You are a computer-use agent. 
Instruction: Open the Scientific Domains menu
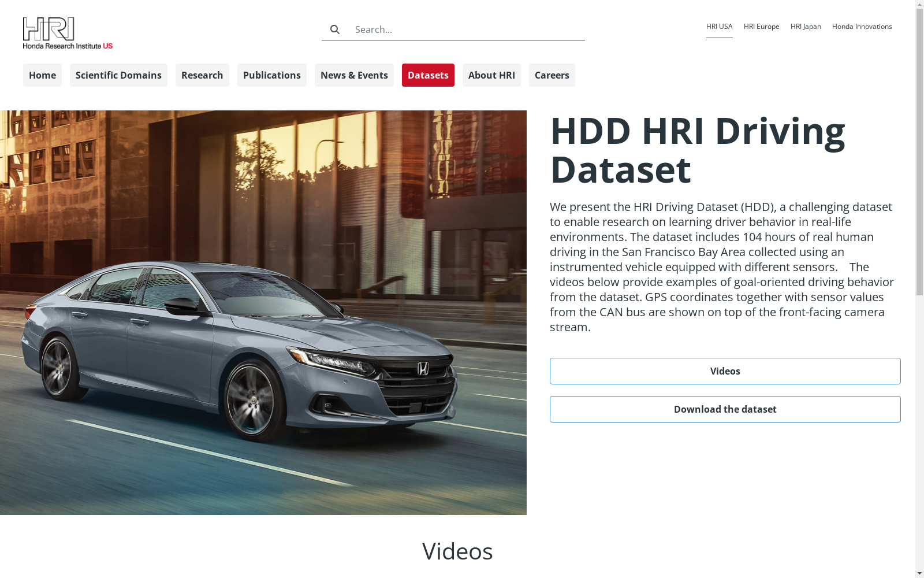118,75
